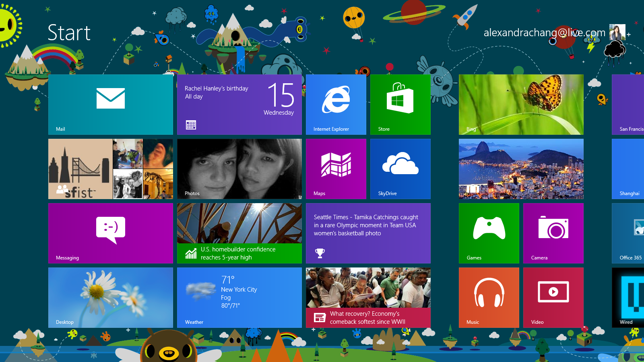
Task: Click the Desktop label text
Action: coord(65,322)
